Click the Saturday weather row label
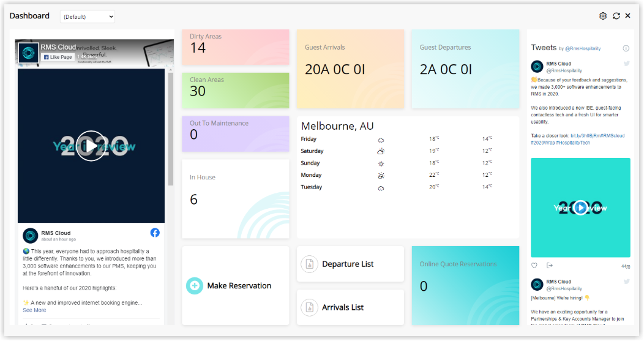Screen dimensions: 644x341 312,151
